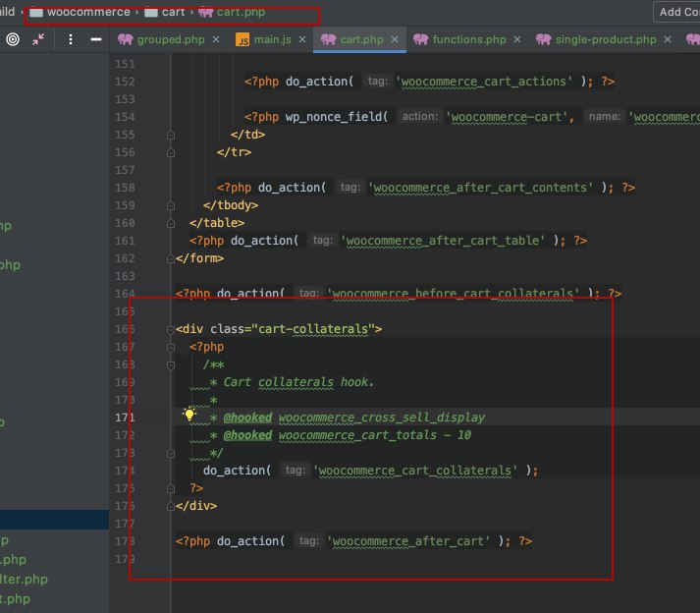Click the cart breadcrumb folder
The height and width of the screenshot is (613, 700).
pos(165,12)
